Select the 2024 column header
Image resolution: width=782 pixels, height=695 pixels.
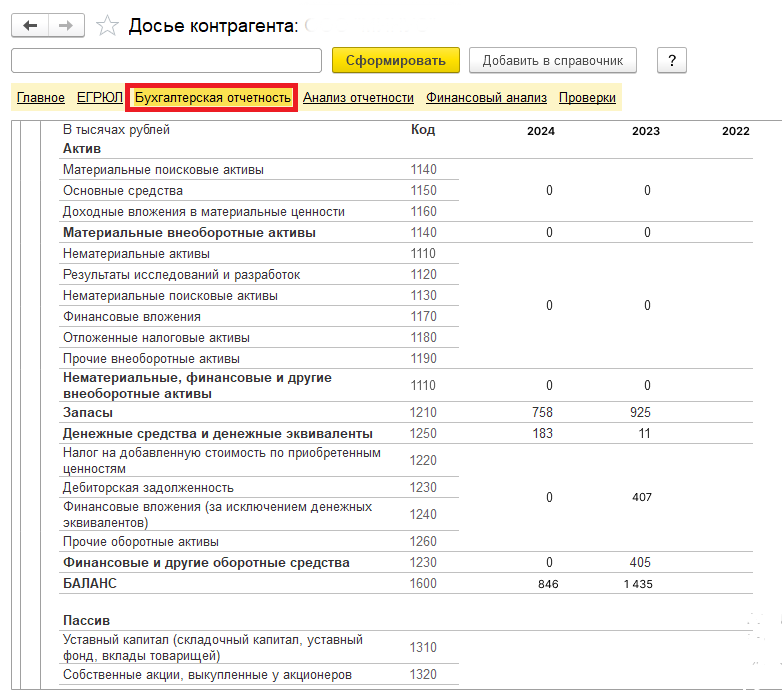(x=541, y=131)
